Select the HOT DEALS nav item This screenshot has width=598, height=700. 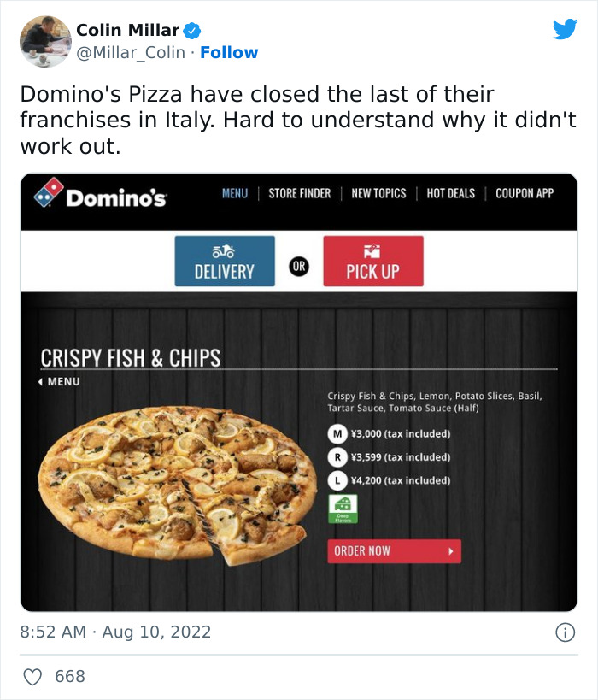coord(451,194)
